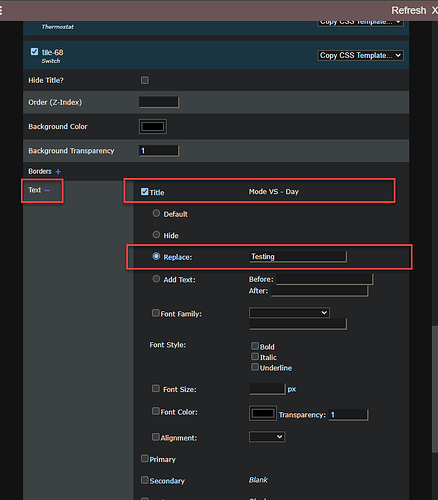
Task: Open the Font Family dropdown
Action: point(289,313)
